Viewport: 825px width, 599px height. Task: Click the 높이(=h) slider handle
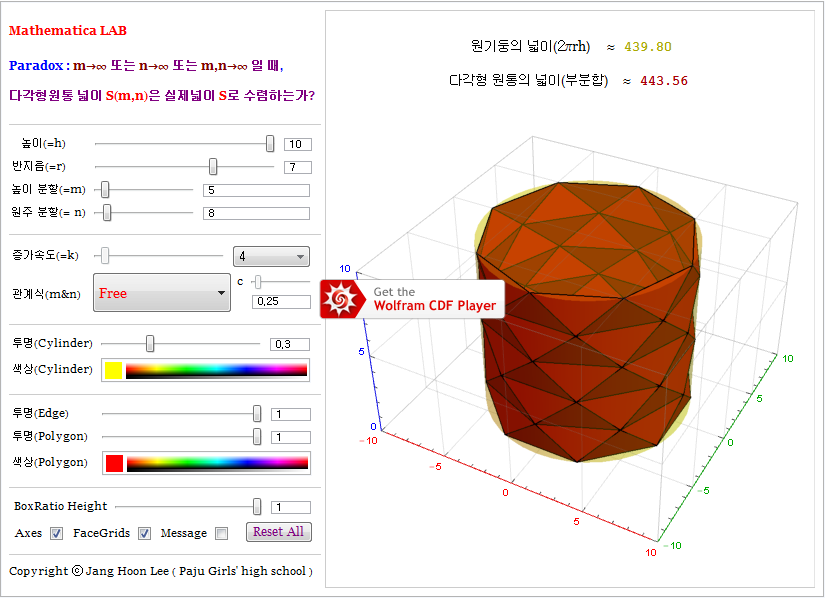[270, 143]
